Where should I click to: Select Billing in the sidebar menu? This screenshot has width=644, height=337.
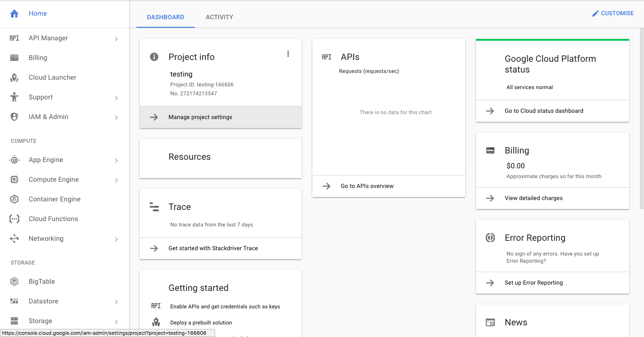(65, 58)
